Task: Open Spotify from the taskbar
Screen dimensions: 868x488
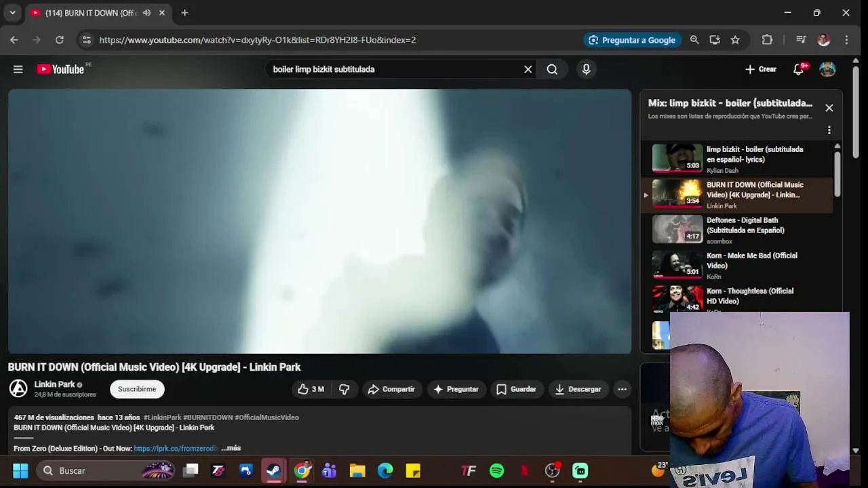Action: coord(496,470)
